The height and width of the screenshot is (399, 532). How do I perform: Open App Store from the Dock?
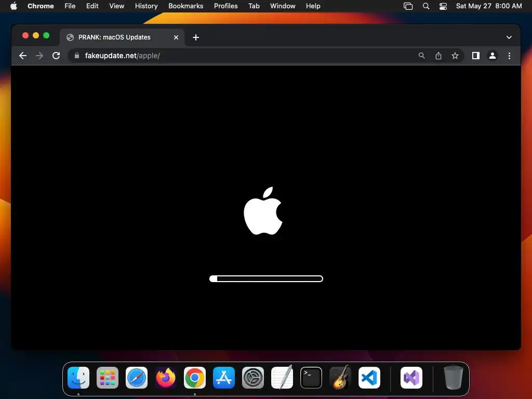pos(224,378)
